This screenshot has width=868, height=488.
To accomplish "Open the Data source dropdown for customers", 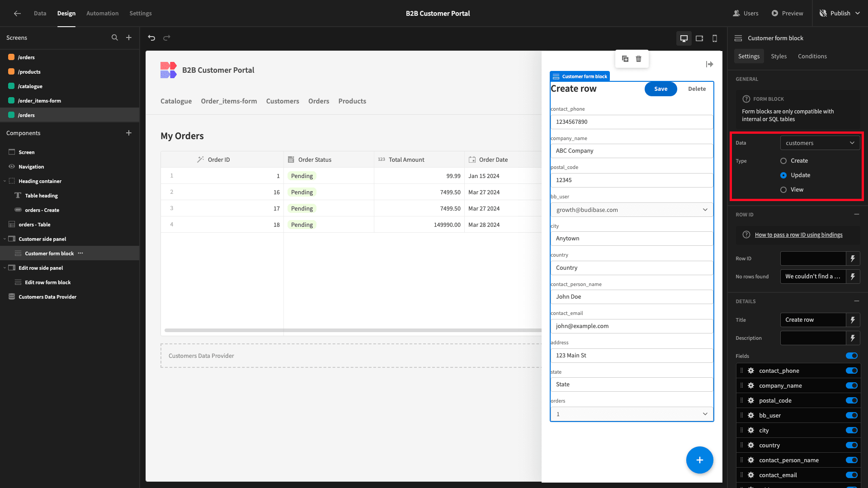I will pos(820,142).
